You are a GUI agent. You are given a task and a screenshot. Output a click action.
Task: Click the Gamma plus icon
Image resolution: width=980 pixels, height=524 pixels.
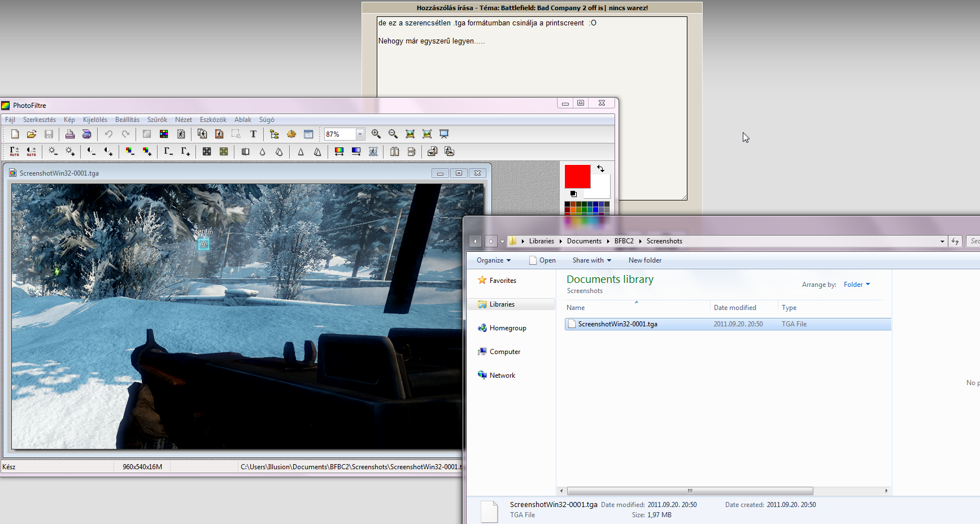pos(185,151)
